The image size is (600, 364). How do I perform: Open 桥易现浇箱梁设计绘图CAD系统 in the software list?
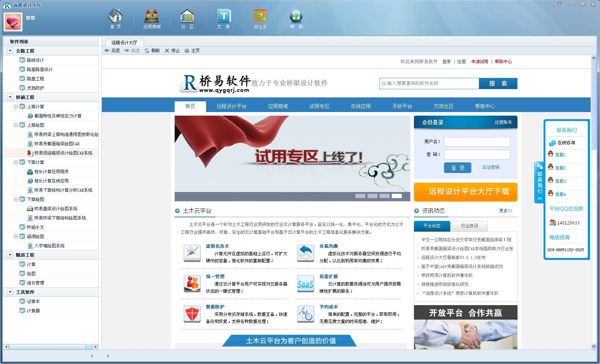pos(63,153)
